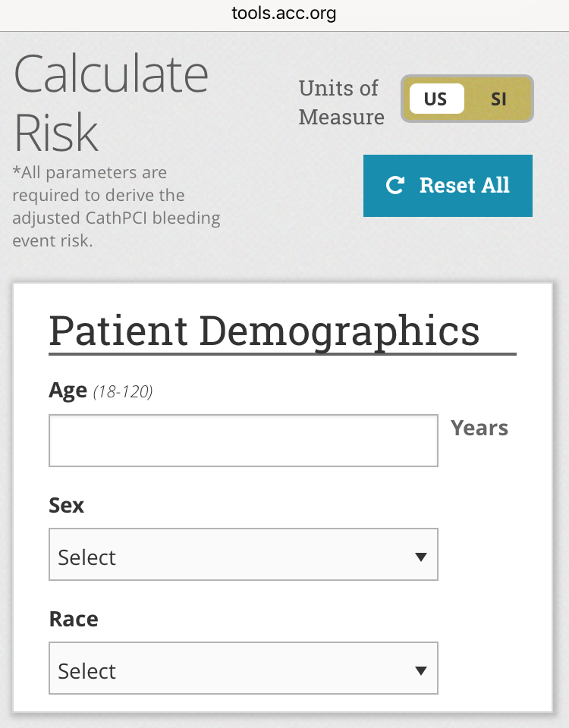Click the Calculate Risk title
Viewport: 569px width, 728px height.
coord(111,102)
